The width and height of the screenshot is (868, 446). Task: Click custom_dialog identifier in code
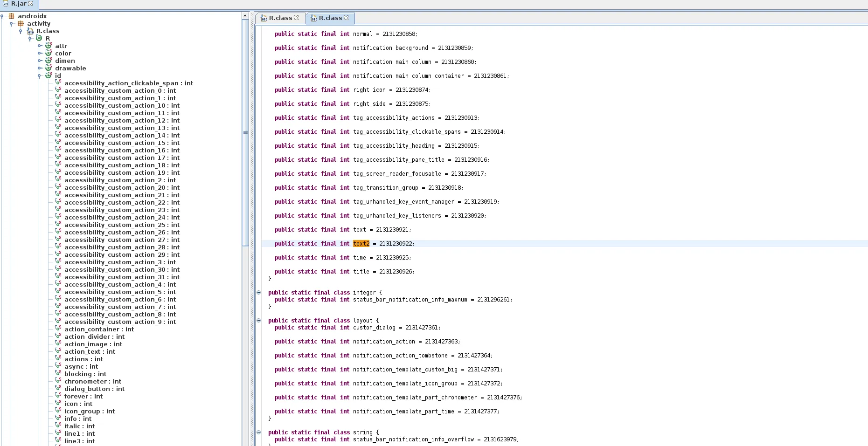(374, 327)
